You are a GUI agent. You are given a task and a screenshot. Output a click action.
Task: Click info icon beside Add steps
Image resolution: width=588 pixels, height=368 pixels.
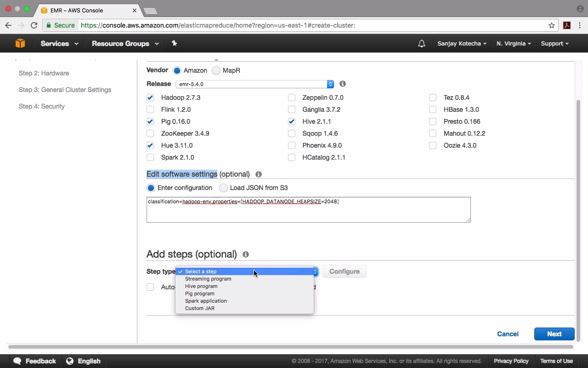[246, 254]
